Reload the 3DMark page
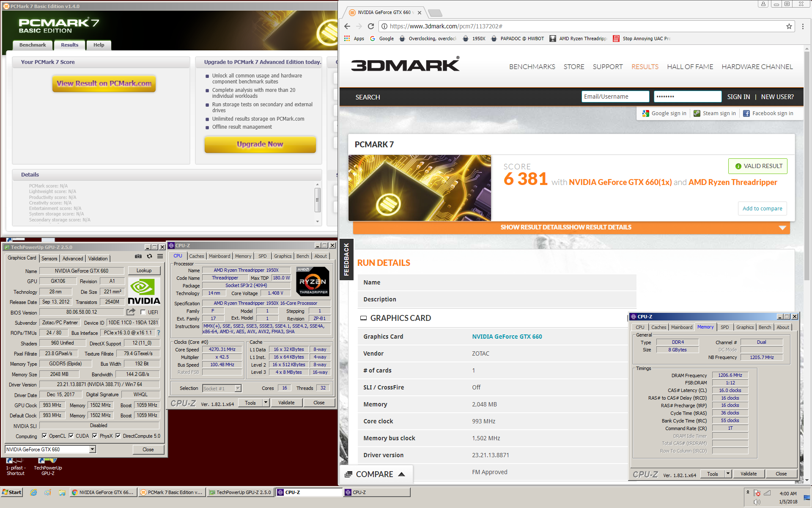Screen dimensions: 812x508 point(371,26)
